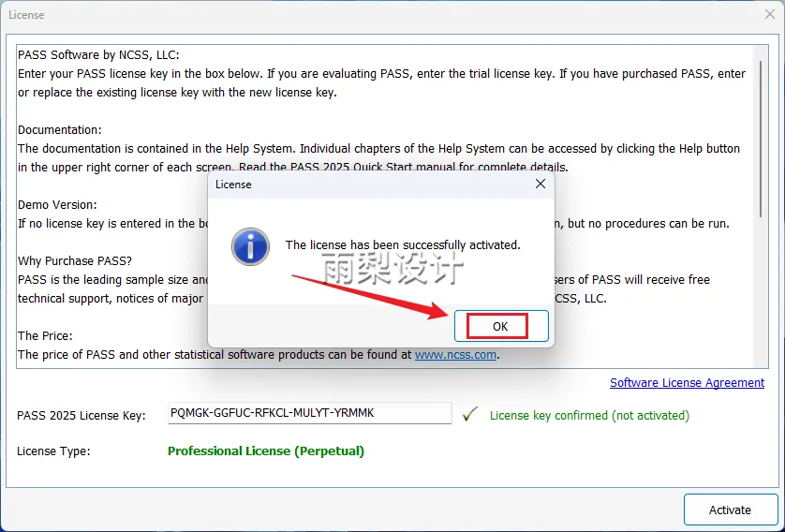785x532 pixels.
Task: Close the License success message dialog
Action: click(541, 184)
